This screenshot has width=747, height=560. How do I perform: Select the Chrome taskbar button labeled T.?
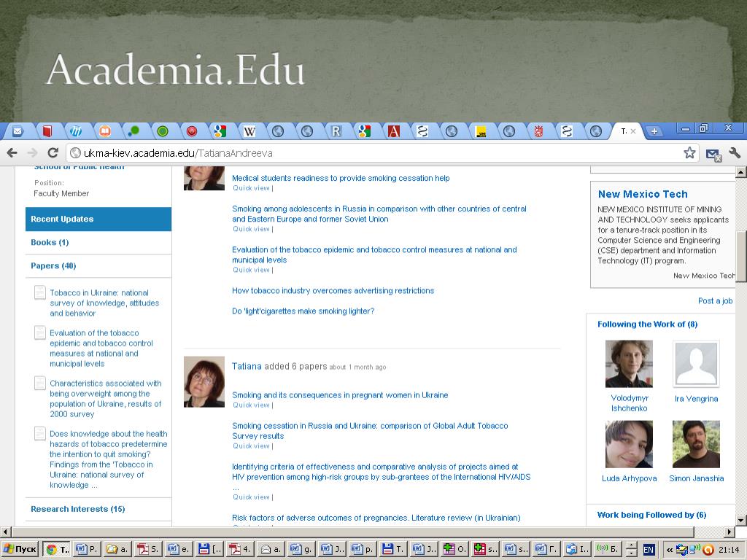tap(57, 549)
